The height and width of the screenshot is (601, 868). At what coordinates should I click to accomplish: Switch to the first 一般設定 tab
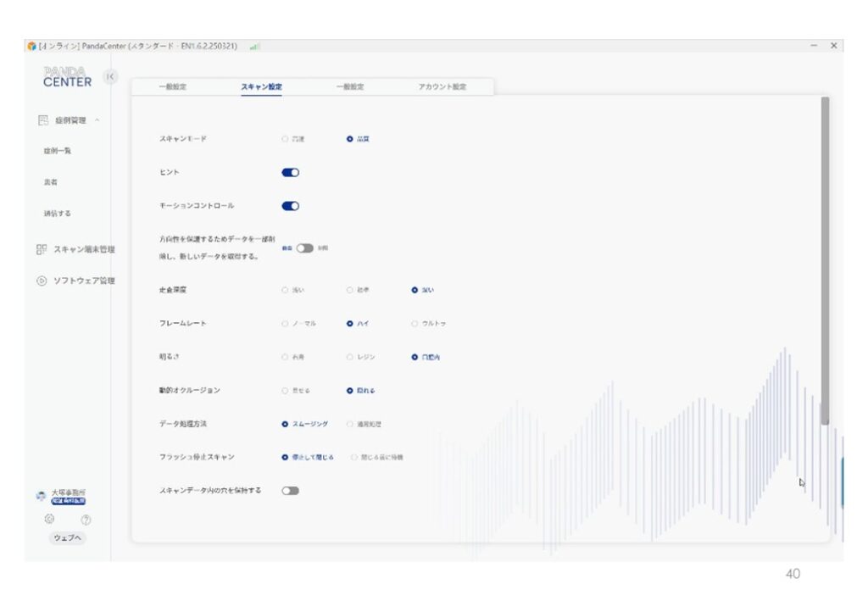point(172,86)
